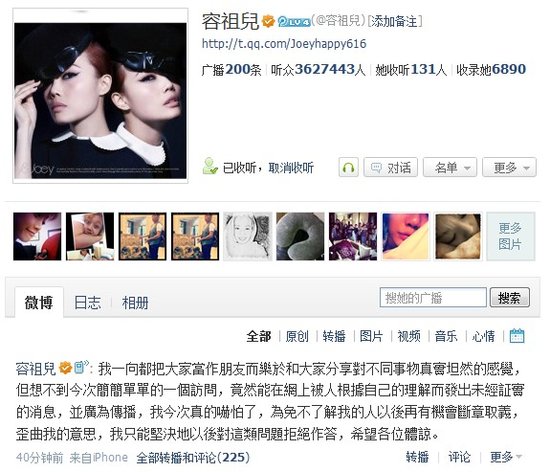Open 全部转播和评论(225) link
The width and height of the screenshot is (550, 472).
pyautogui.click(x=193, y=458)
